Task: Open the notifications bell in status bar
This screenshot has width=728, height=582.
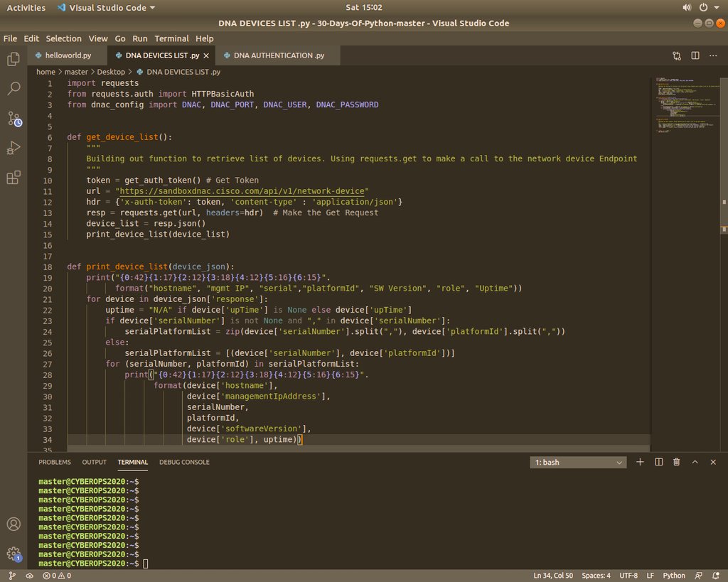Action: click(715, 576)
